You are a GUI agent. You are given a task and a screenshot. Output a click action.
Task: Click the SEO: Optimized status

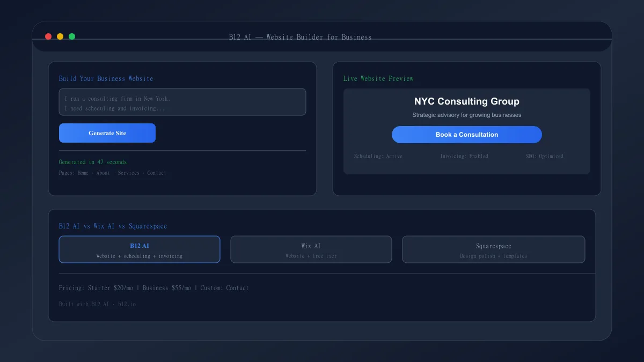(545, 156)
